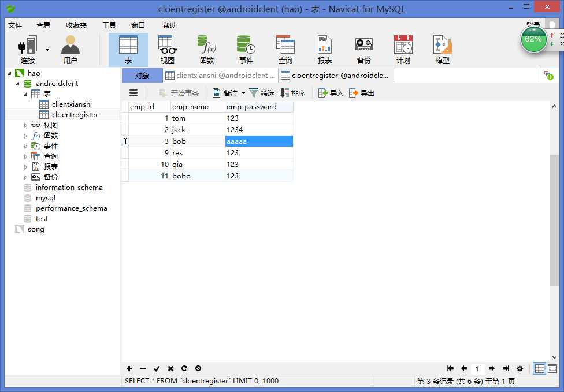
Task: Open the Schedule (计划) toolbar icon
Action: pyautogui.click(x=403, y=50)
